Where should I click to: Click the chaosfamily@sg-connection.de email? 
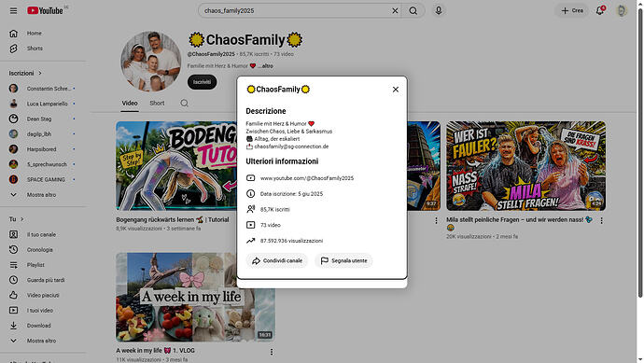[291, 147]
